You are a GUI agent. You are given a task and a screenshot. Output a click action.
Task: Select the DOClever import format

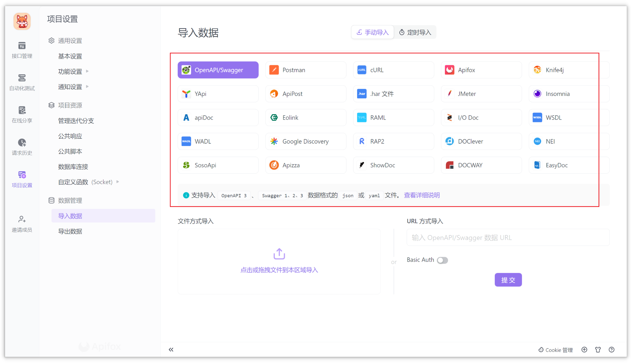481,141
